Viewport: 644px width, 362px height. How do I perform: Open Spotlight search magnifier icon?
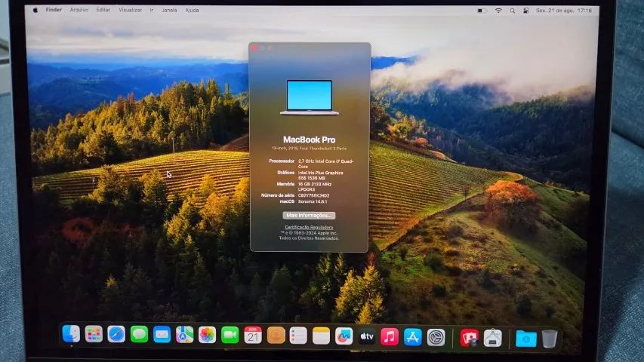pyautogui.click(x=512, y=11)
